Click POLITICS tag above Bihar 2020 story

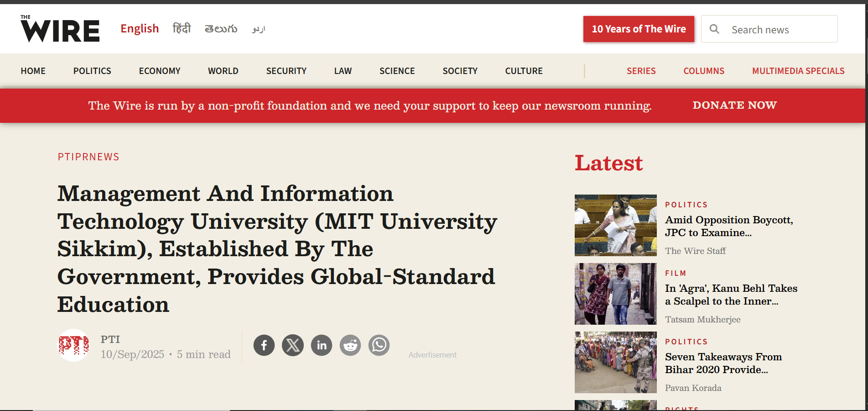pos(686,342)
